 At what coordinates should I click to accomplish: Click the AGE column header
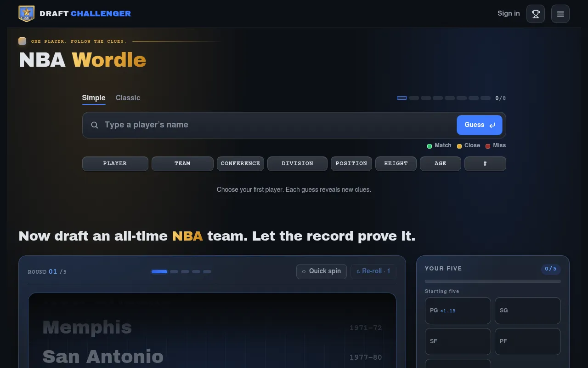(441, 164)
